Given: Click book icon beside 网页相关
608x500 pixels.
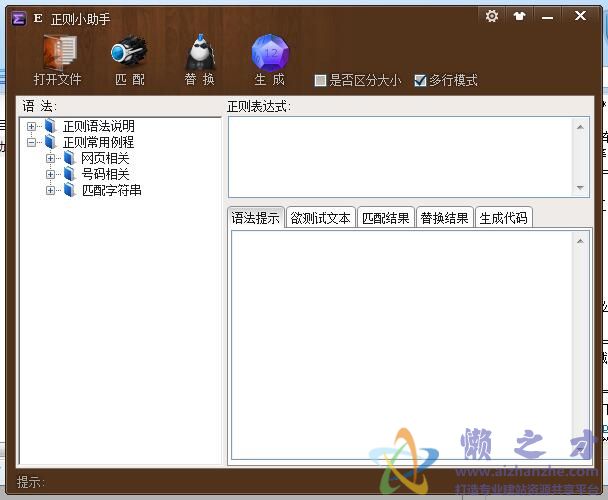Looking at the screenshot, I should 69,158.
